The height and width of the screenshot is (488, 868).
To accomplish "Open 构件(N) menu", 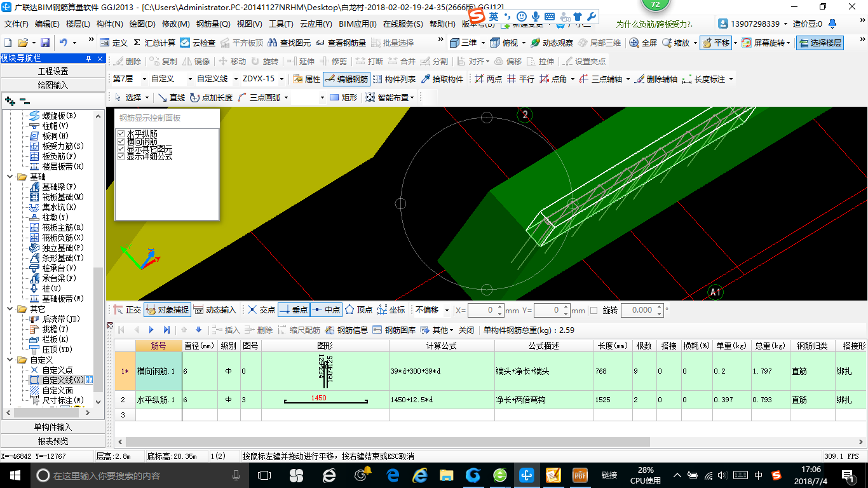I will 110,24.
